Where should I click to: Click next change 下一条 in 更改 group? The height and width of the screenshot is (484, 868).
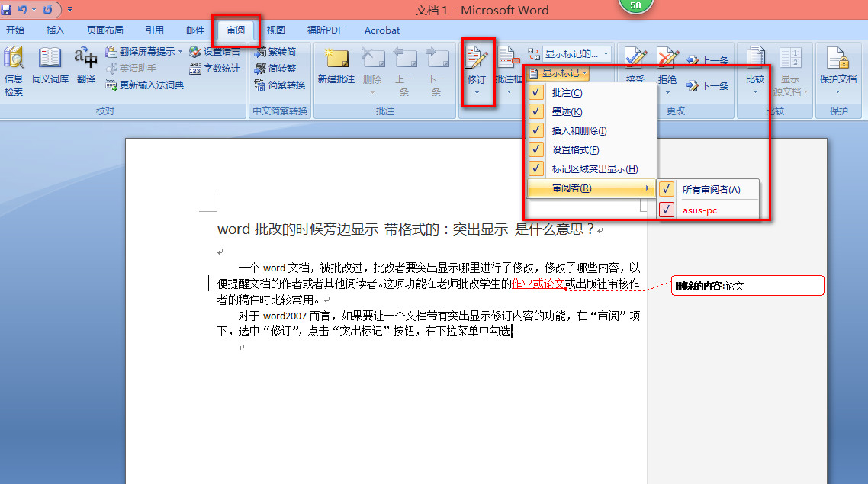tap(708, 85)
